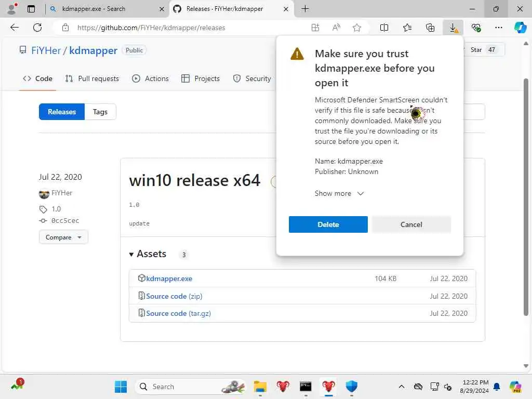Open the terminal app on taskbar
Image resolution: width=532 pixels, height=399 pixels.
click(305, 387)
